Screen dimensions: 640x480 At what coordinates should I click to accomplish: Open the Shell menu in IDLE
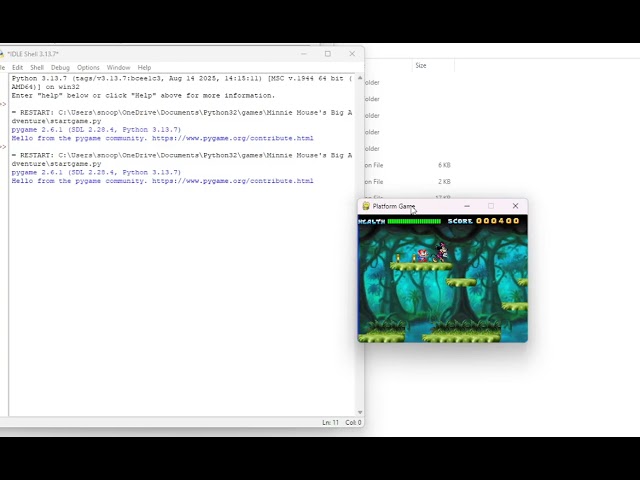[37, 67]
